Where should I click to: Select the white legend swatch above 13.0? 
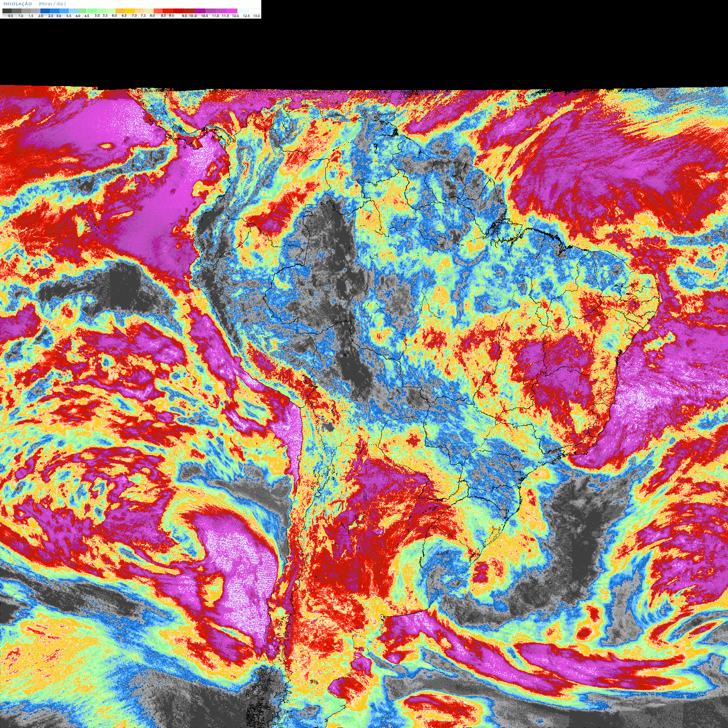point(254,11)
